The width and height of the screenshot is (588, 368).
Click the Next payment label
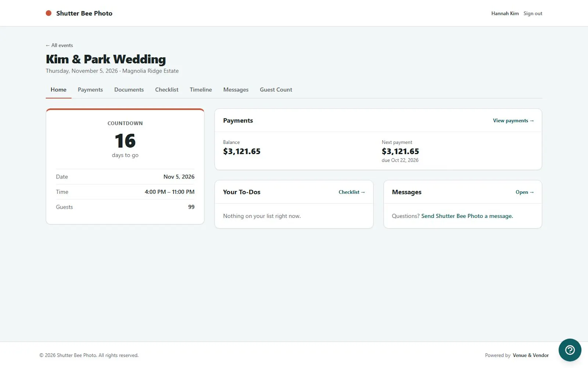pos(397,142)
